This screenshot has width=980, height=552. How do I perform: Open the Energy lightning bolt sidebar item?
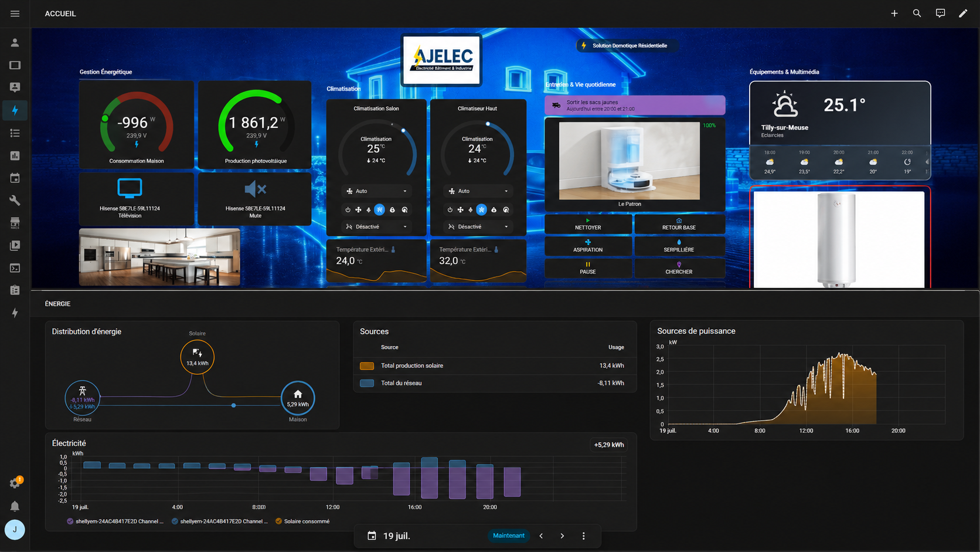click(x=15, y=110)
